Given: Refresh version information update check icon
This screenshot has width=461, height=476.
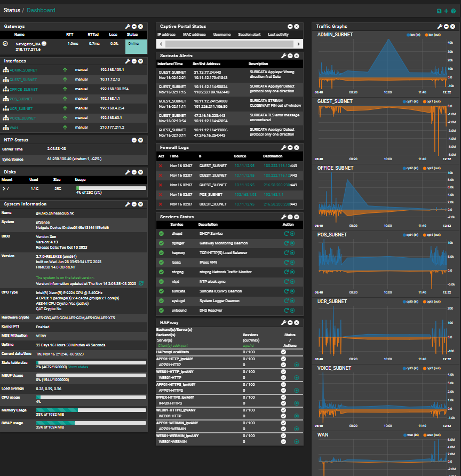Looking at the screenshot, I should click(141, 283).
